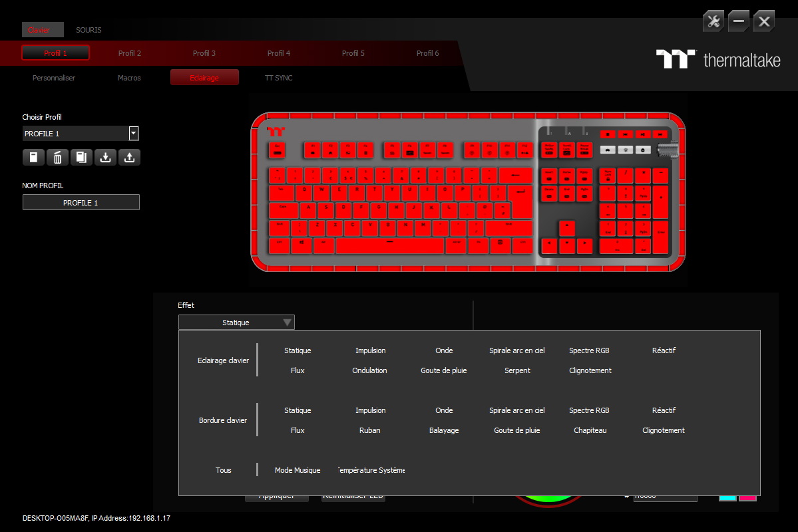Image resolution: width=798 pixels, height=532 pixels.
Task: Export the current profile
Action: click(x=129, y=157)
